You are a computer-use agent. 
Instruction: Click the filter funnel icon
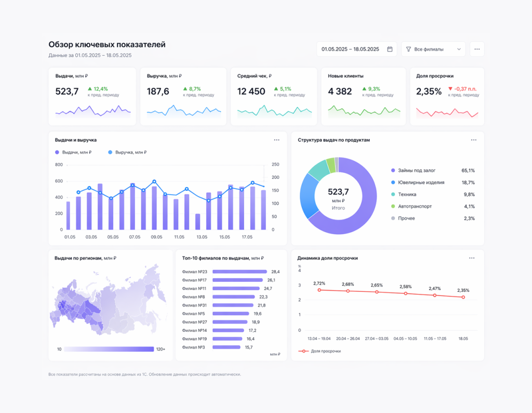click(x=408, y=49)
